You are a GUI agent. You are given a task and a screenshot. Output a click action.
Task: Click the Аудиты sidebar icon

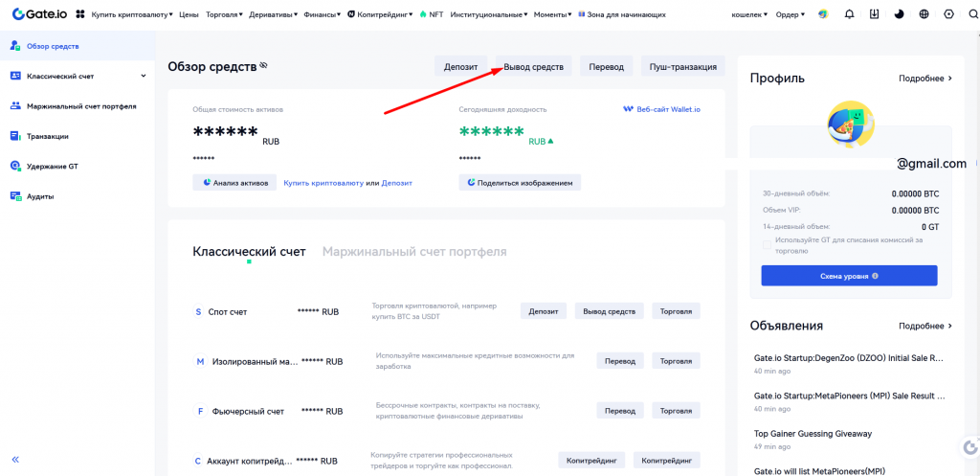point(15,196)
